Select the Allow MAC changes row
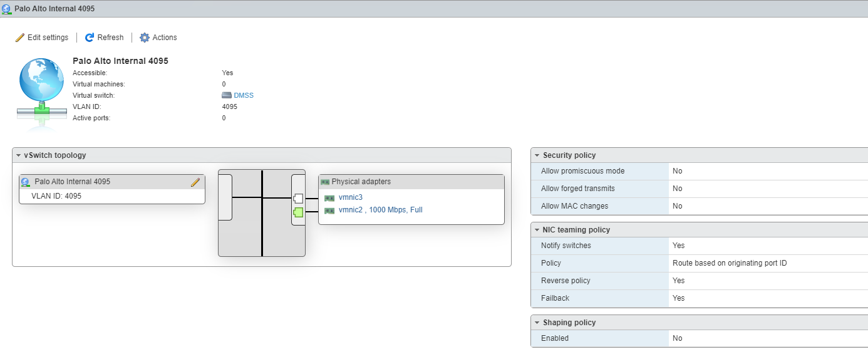Viewport: 868px width, 364px height. coord(700,206)
